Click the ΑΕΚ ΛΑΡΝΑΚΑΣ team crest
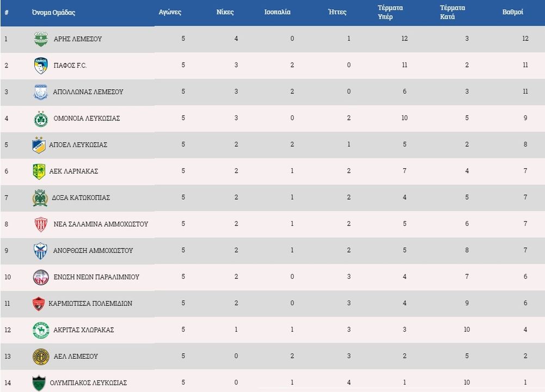Screen dimensions: 545x392 [39, 171]
